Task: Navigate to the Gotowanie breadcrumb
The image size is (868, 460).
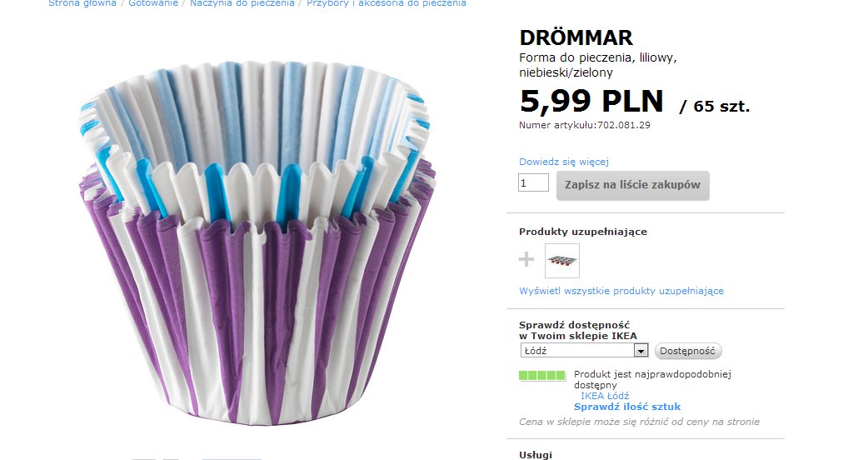Action: pyautogui.click(x=153, y=3)
